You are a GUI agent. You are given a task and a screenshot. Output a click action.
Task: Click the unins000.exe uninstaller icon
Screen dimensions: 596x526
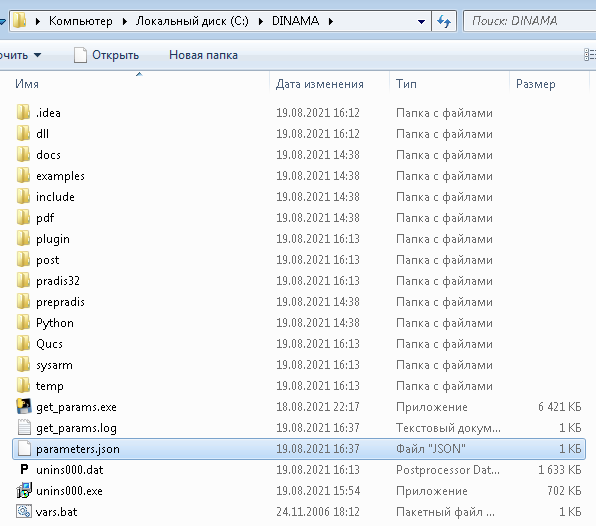coord(24,490)
